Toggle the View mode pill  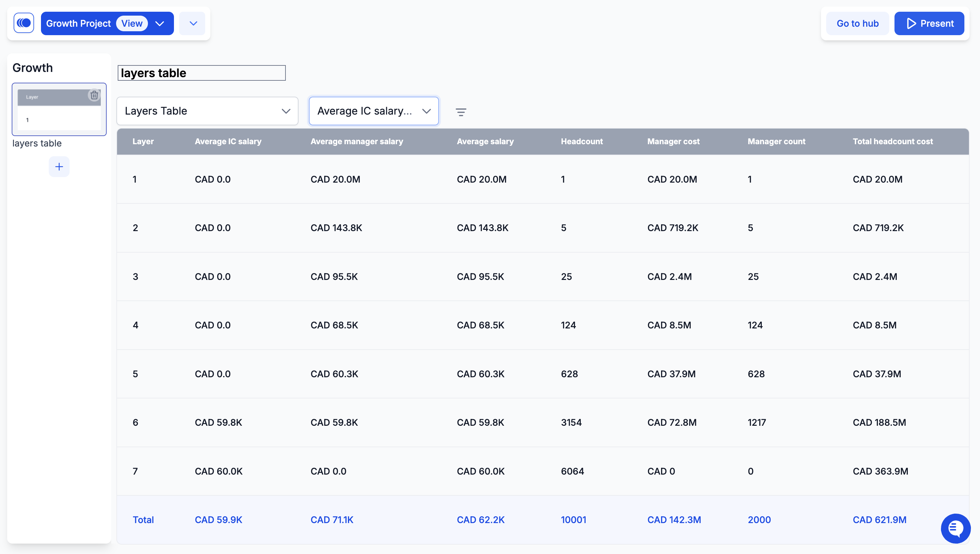coord(132,23)
